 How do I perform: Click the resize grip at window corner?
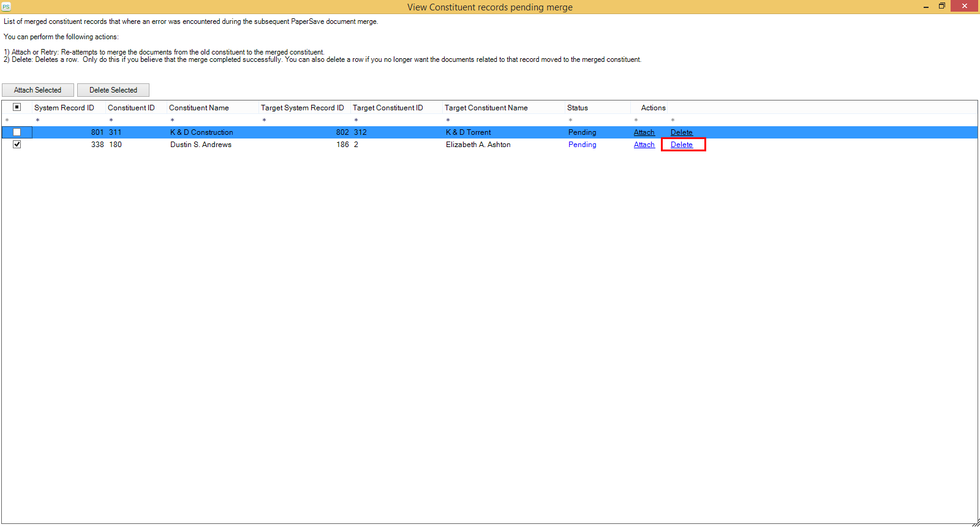(x=975, y=522)
